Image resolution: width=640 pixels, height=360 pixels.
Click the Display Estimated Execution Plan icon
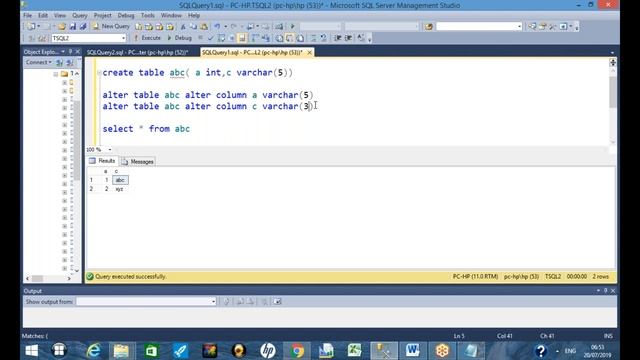coord(221,38)
